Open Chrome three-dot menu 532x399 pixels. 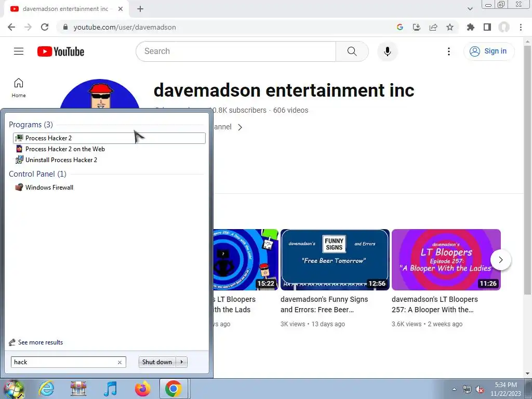(521, 27)
